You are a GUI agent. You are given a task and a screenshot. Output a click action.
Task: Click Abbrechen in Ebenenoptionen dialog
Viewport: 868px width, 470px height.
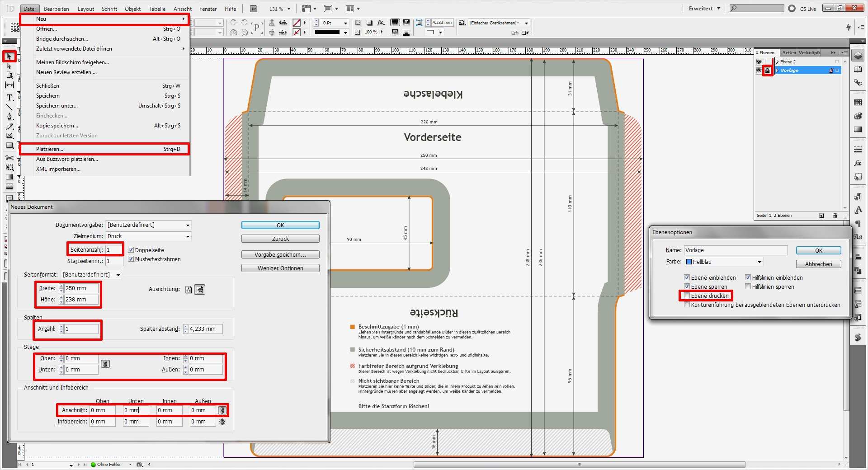(818, 264)
